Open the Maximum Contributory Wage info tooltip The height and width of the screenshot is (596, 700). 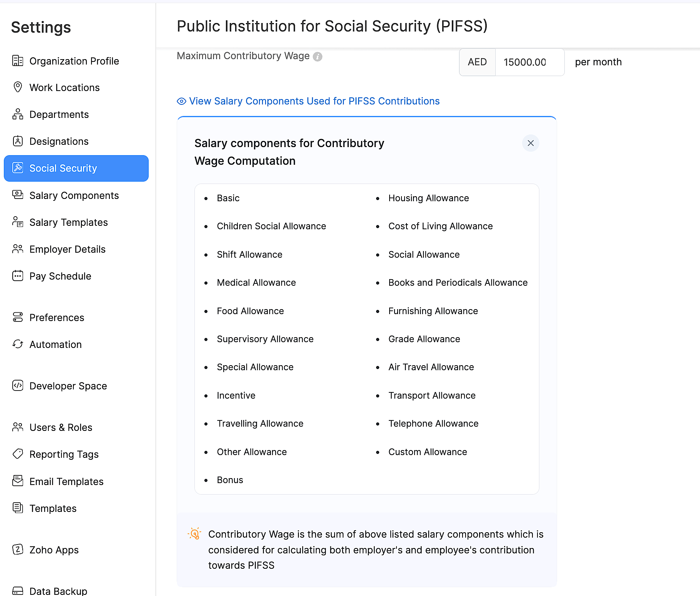[317, 56]
